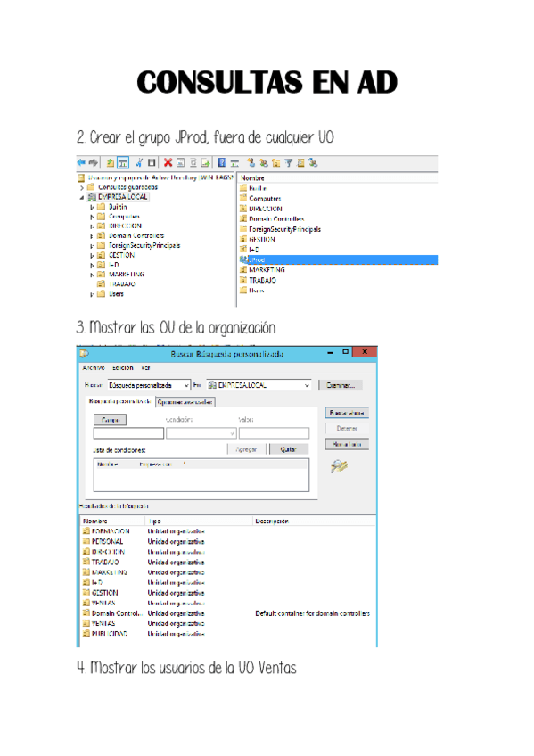Image resolution: width=534 pixels, height=756 pixels.
Task: Click the blue Back arrow in toolbar
Action: pyautogui.click(x=81, y=163)
